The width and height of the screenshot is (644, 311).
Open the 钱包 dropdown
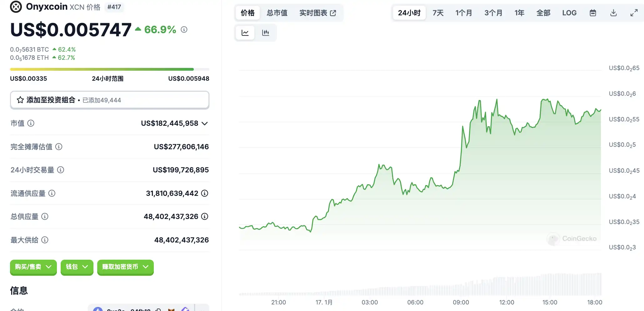tap(77, 267)
